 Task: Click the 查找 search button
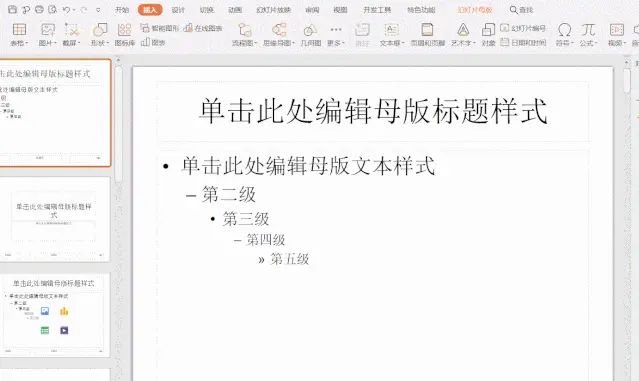tap(521, 10)
